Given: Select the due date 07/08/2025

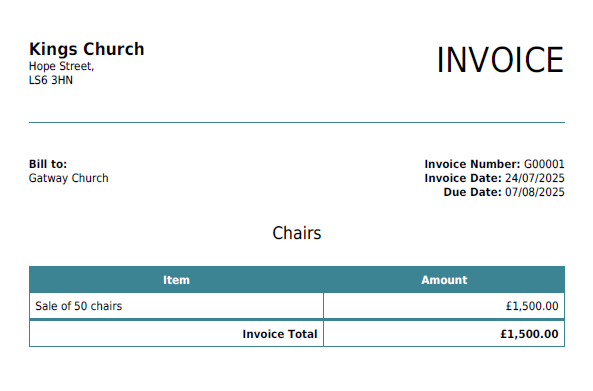Looking at the screenshot, I should coord(535,192).
